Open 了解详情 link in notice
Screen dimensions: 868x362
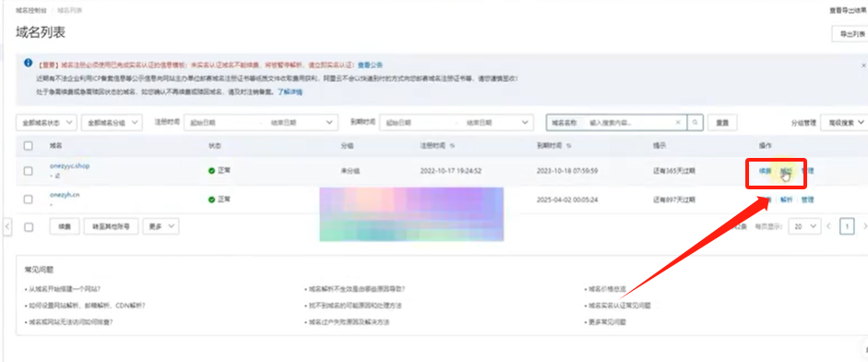(290, 91)
